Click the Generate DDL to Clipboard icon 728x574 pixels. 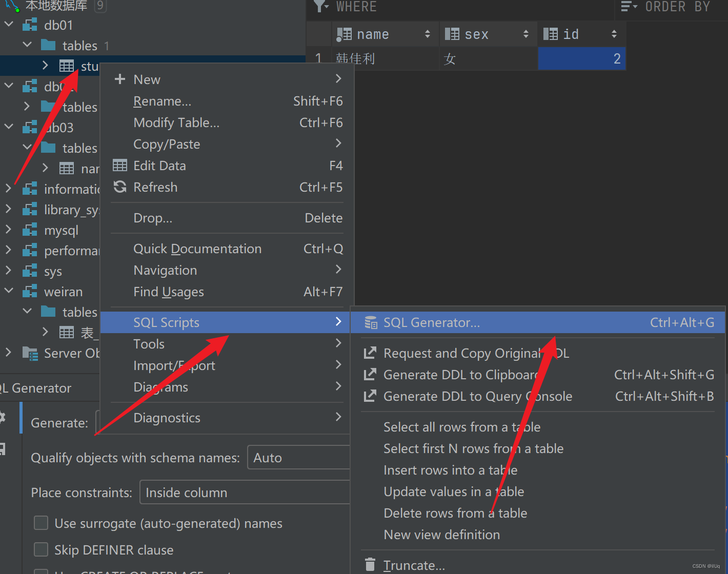click(x=370, y=375)
